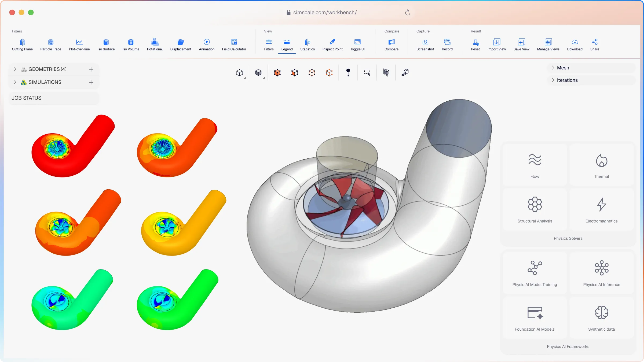Download the results
This screenshot has height=362, width=644.
click(575, 45)
